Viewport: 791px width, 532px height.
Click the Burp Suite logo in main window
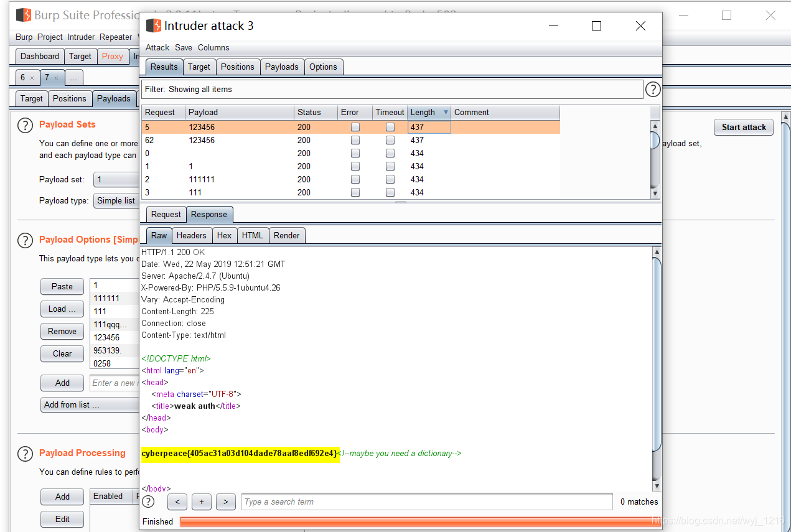point(24,15)
